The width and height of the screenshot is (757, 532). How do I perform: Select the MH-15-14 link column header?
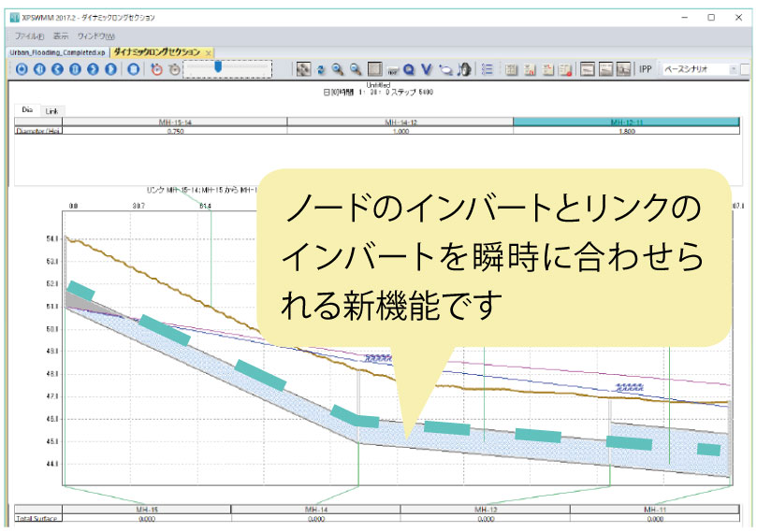[175, 122]
